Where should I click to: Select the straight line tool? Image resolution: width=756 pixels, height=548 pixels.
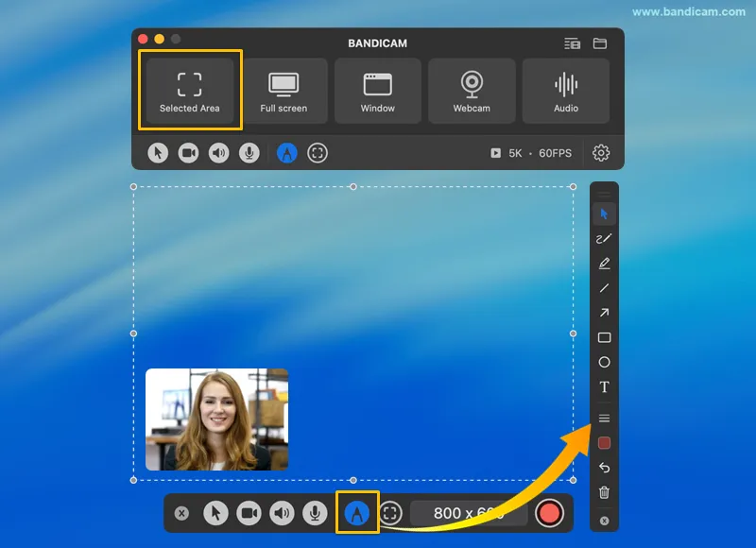pyautogui.click(x=604, y=288)
